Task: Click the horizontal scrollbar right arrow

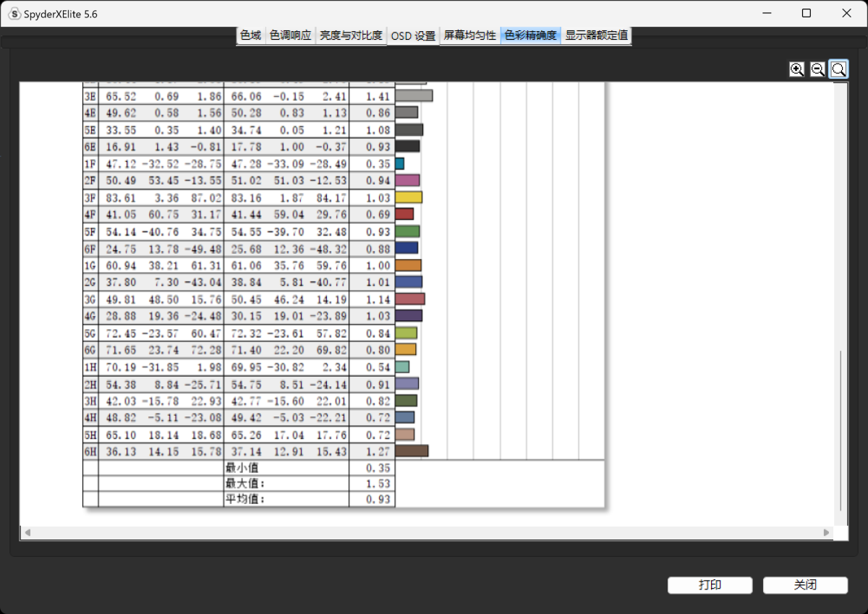Action: click(826, 533)
